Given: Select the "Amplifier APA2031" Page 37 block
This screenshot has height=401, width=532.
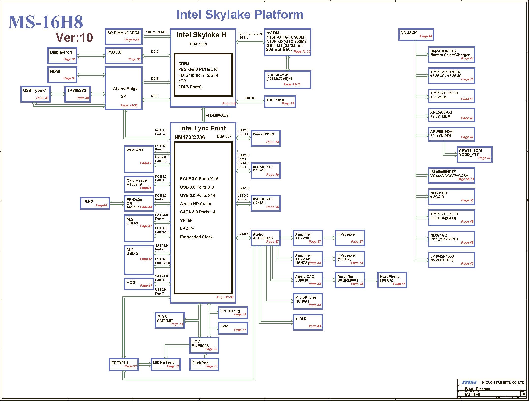Looking at the screenshot, I should pos(308,238).
